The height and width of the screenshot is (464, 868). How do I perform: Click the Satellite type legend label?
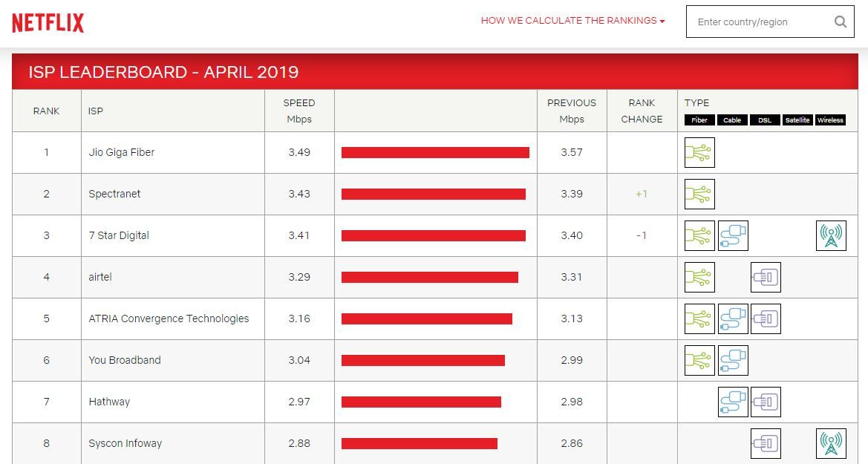[797, 120]
